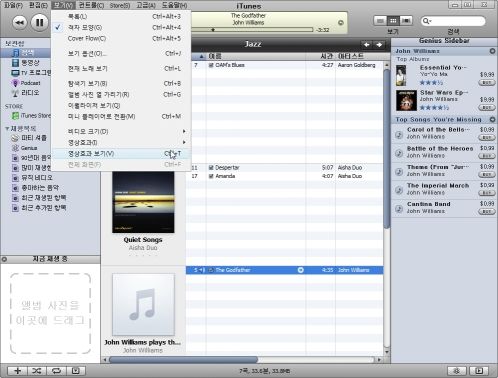Buy Theme (From "Jur... song
The height and width of the screenshot is (378, 498).
[486, 174]
